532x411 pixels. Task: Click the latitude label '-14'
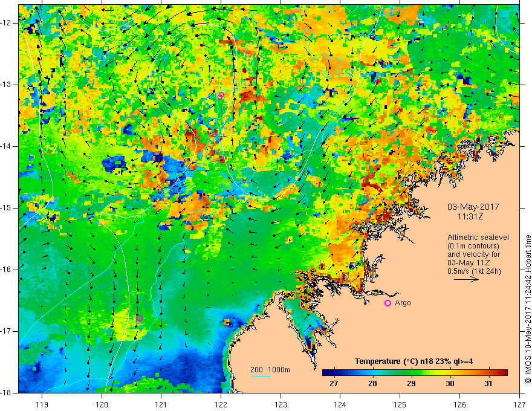pos(6,146)
